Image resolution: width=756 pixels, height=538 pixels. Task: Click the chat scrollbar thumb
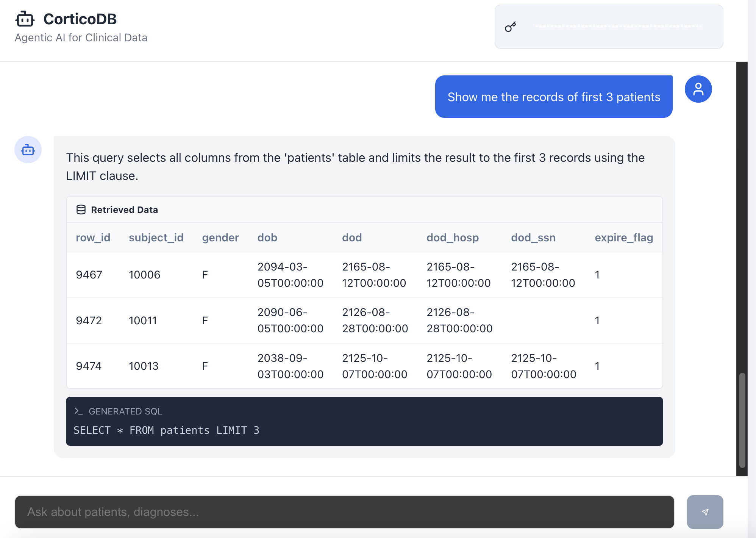point(742,420)
